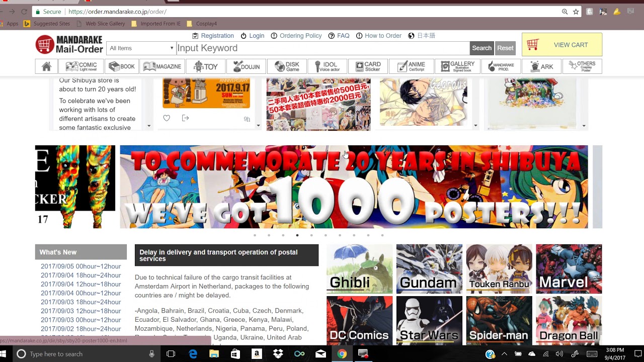Open What's New 2017/09/05 00hour~12hour
This screenshot has width=644, height=362.
(81, 266)
